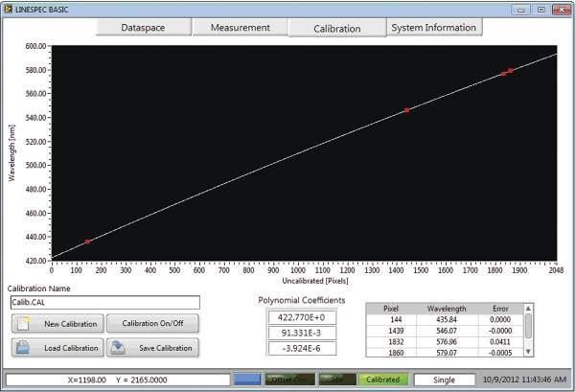The width and height of the screenshot is (575, 392).
Task: Click the Load Calibration folder icon
Action: pyautogui.click(x=26, y=347)
